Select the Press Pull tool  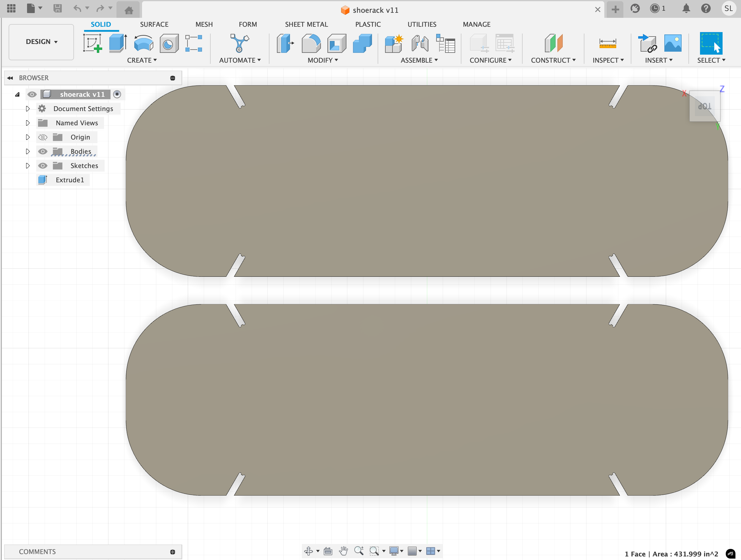(x=285, y=43)
